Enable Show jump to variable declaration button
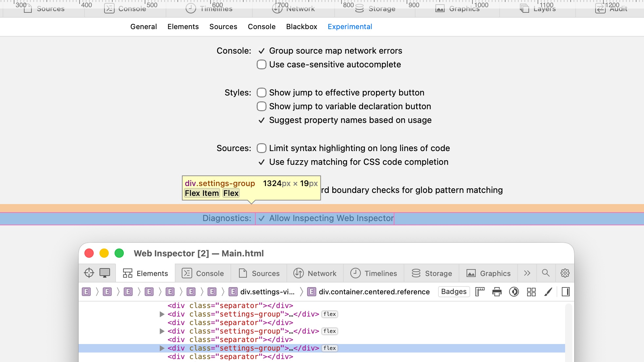Viewport: 644px width, 362px height. tap(261, 106)
